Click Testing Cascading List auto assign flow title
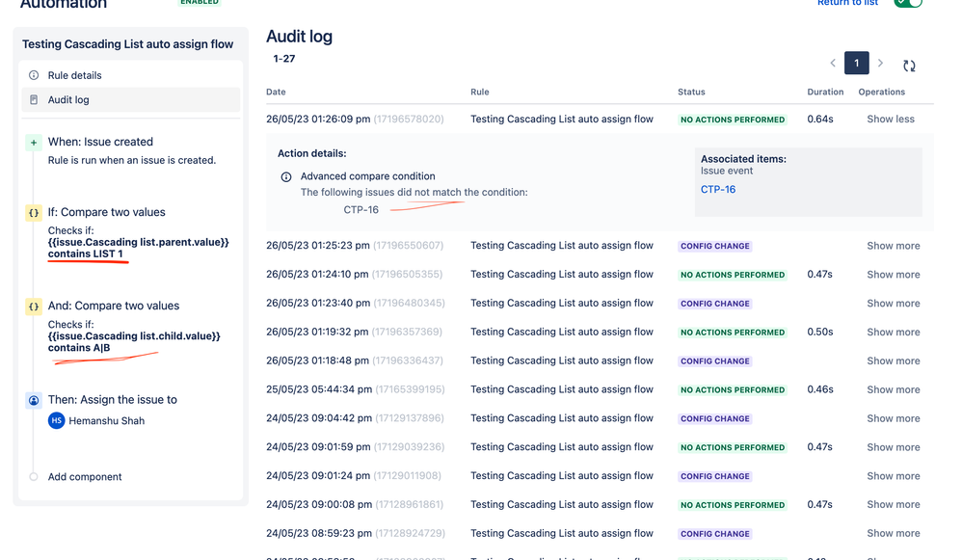 point(127,44)
